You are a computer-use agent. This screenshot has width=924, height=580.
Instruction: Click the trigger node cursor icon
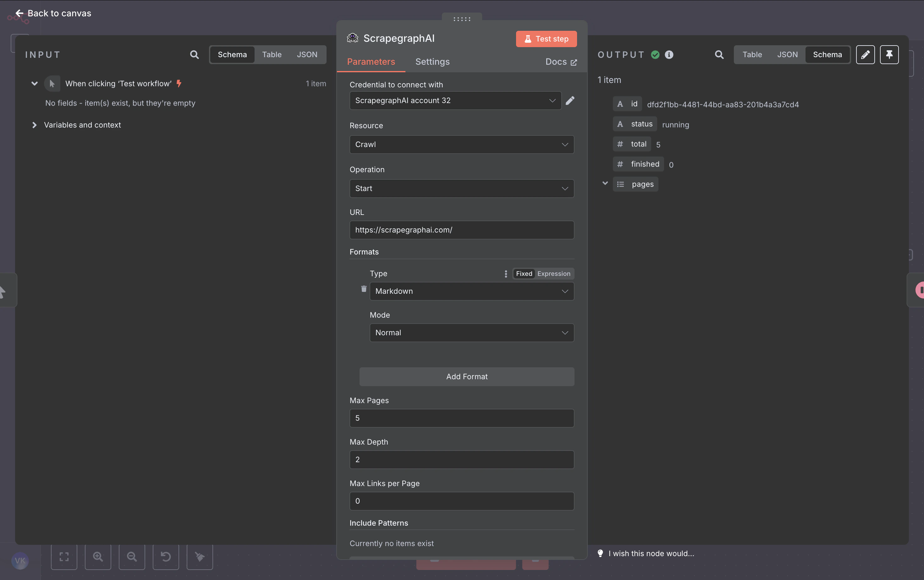pyautogui.click(x=52, y=83)
